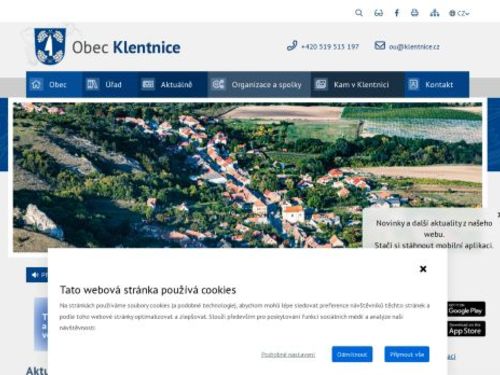Open the ou@klentnice.cz email link
The height and width of the screenshot is (375, 500).
point(414,47)
